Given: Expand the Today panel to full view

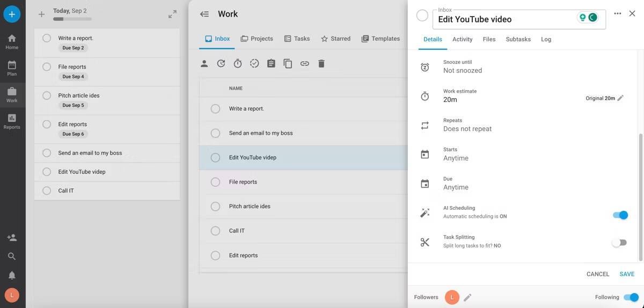Looking at the screenshot, I should (172, 14).
